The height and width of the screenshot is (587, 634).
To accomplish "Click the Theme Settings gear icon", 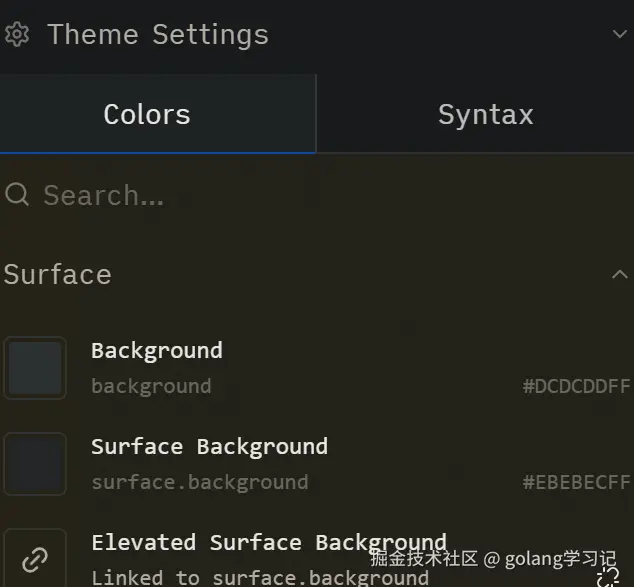I will coord(17,35).
